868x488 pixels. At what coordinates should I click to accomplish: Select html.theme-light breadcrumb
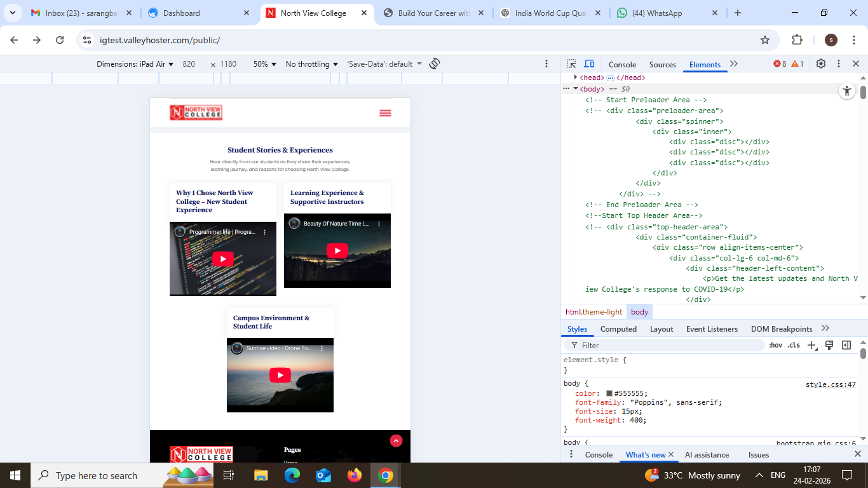click(594, 312)
